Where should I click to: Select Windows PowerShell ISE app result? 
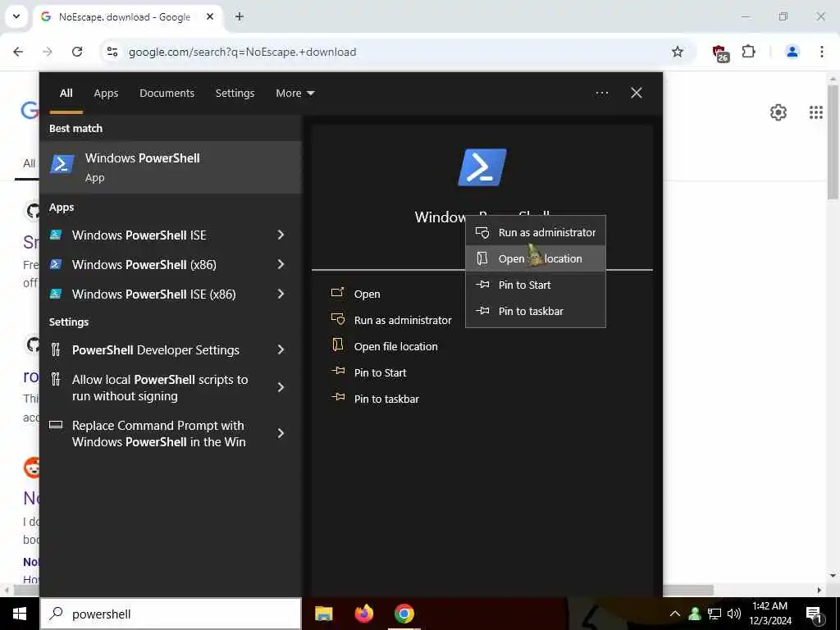tap(139, 235)
